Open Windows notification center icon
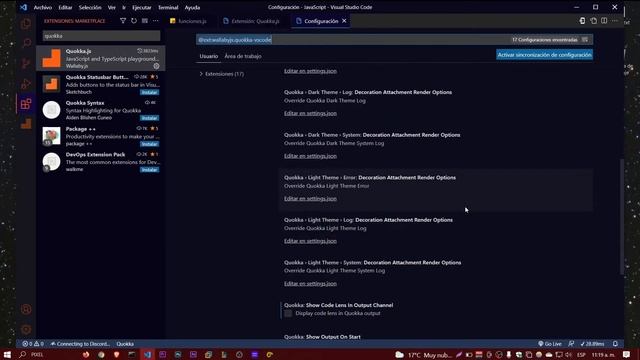Image resolution: width=640 pixels, height=360 pixels. click(x=627, y=355)
